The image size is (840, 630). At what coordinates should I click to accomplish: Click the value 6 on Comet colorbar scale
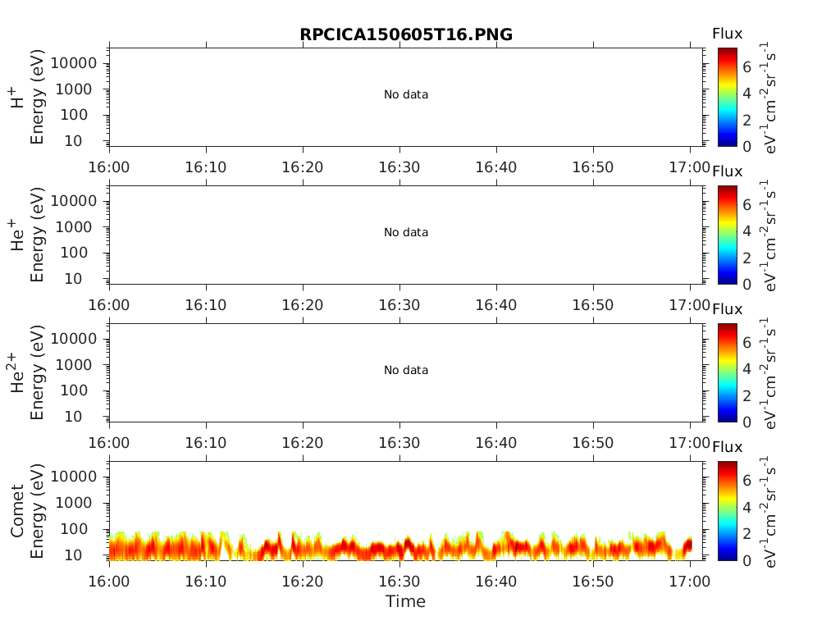746,481
